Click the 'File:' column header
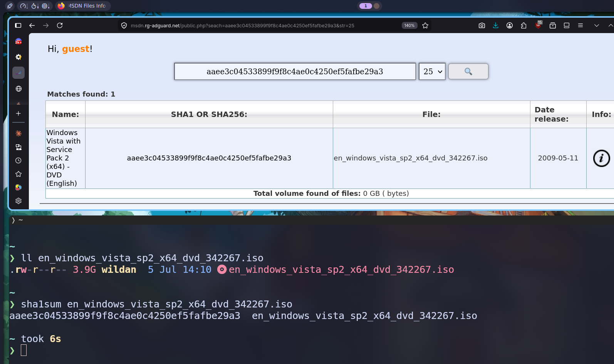The height and width of the screenshot is (364, 614). (x=431, y=114)
